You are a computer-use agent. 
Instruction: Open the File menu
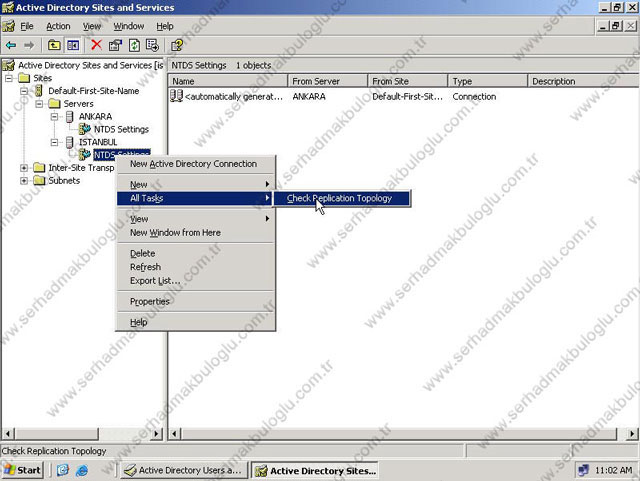coord(27,27)
